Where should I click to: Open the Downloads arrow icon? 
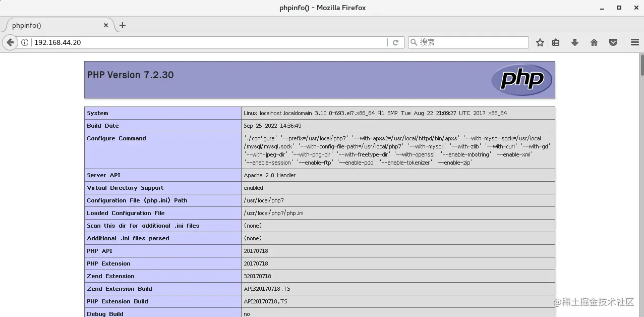[575, 42]
